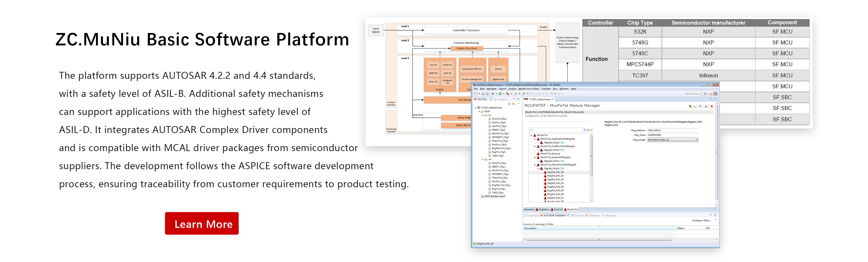The width and height of the screenshot is (868, 262).
Task: Click the red X icon in module header
Action: click(x=712, y=106)
